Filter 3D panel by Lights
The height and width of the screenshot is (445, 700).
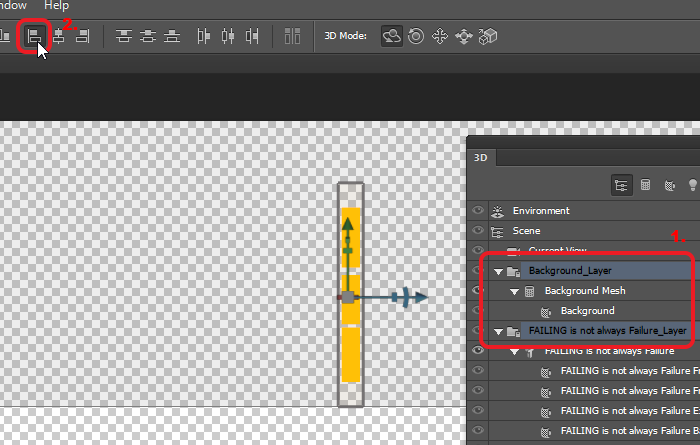[x=693, y=185]
